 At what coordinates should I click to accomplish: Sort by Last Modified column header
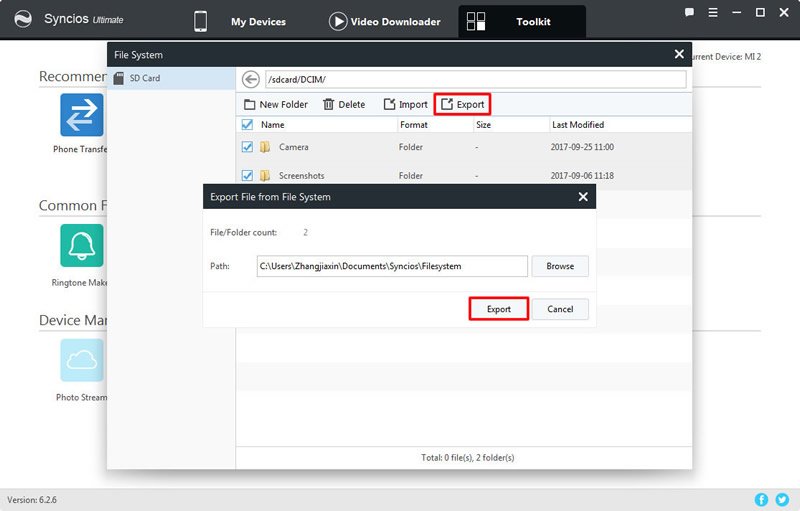click(x=578, y=124)
